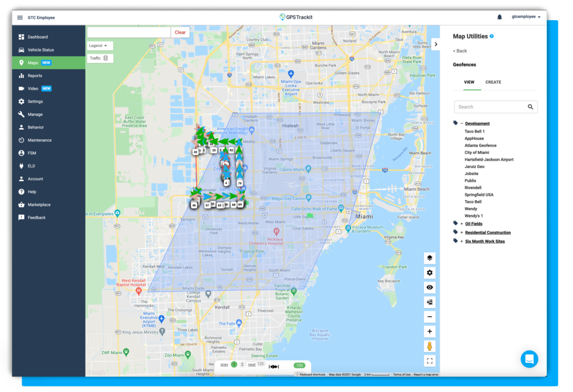Open the map layers control

429,258
